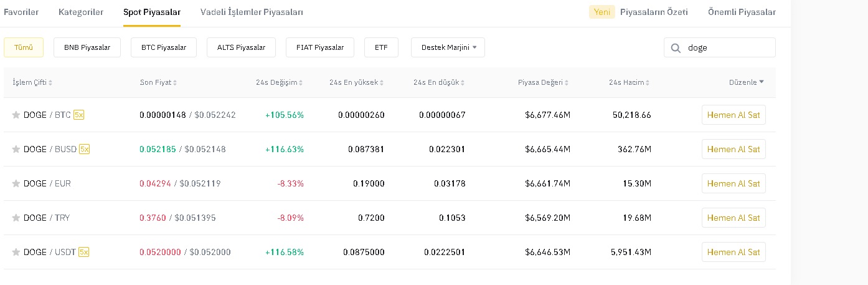This screenshot has height=285, width=868.
Task: Sort the table by Son Fiyat
Action: 158,82
